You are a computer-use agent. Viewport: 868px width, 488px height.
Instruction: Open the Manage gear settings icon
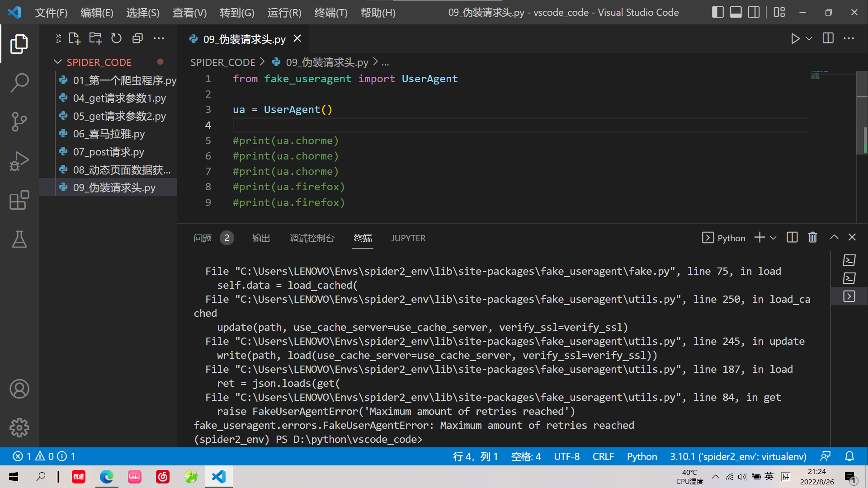point(19,427)
